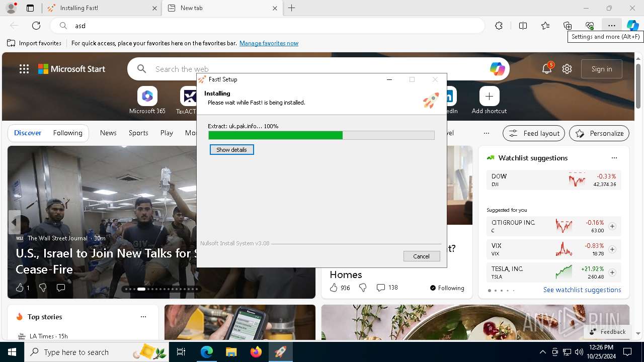
Task: Switch to the New tab tab
Action: point(223,8)
